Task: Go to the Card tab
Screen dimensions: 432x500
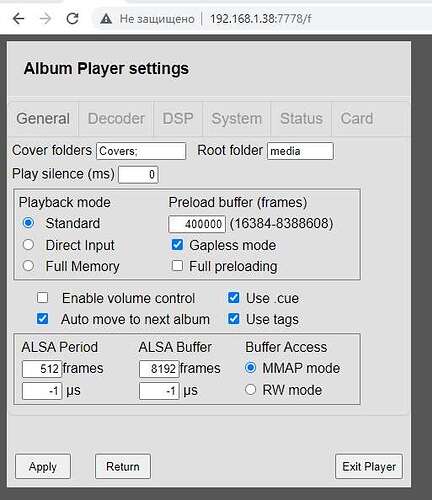Action: click(357, 119)
